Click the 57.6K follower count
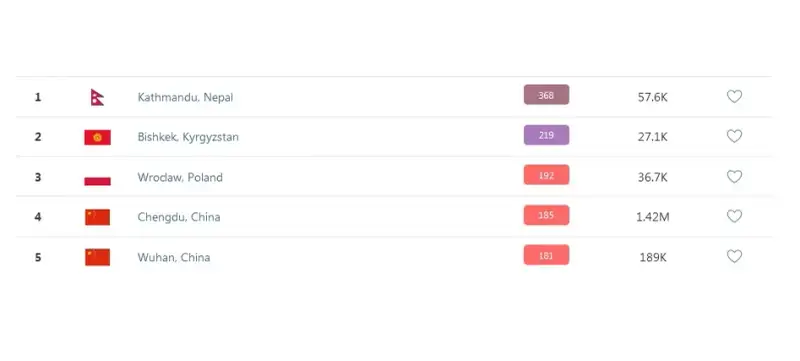Image resolution: width=800 pixels, height=361 pixels. point(653,97)
